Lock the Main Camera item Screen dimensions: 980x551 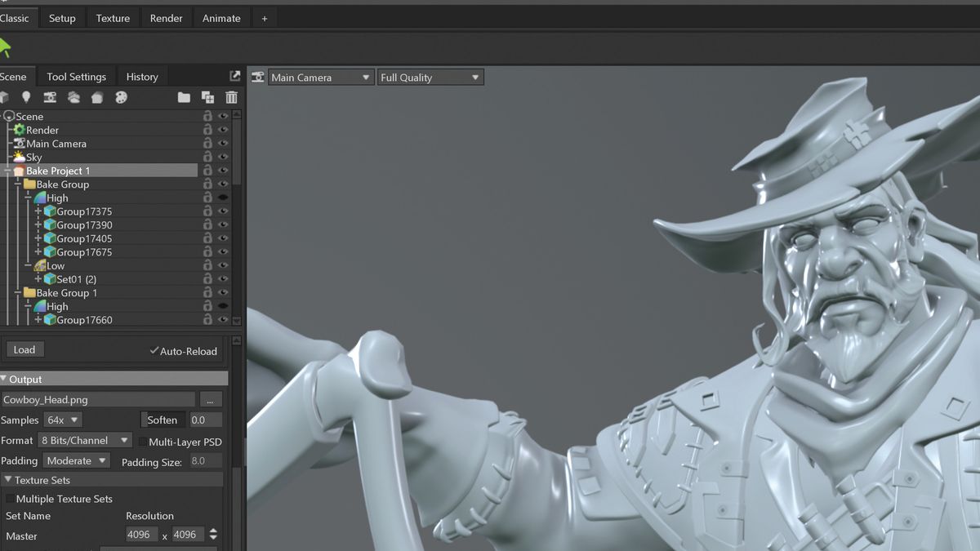(207, 143)
